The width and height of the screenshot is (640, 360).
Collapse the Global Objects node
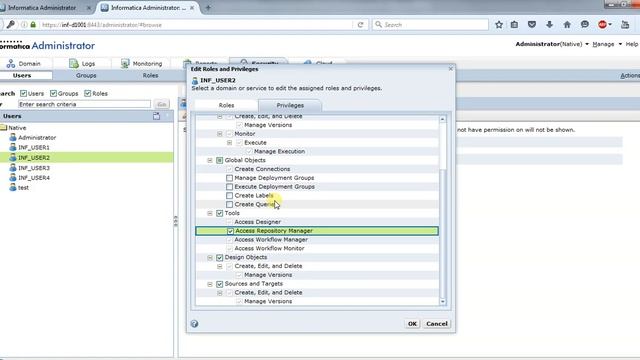coord(210,160)
